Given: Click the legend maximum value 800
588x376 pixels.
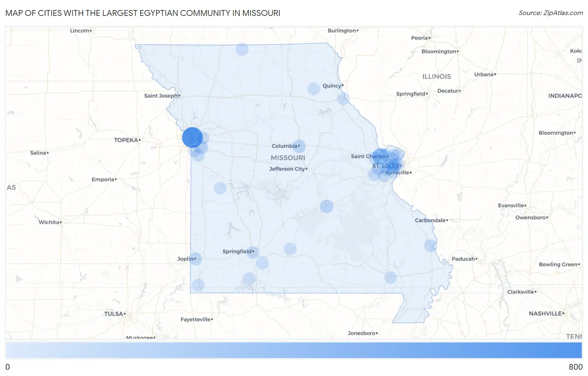Looking at the screenshot, I should [x=575, y=367].
